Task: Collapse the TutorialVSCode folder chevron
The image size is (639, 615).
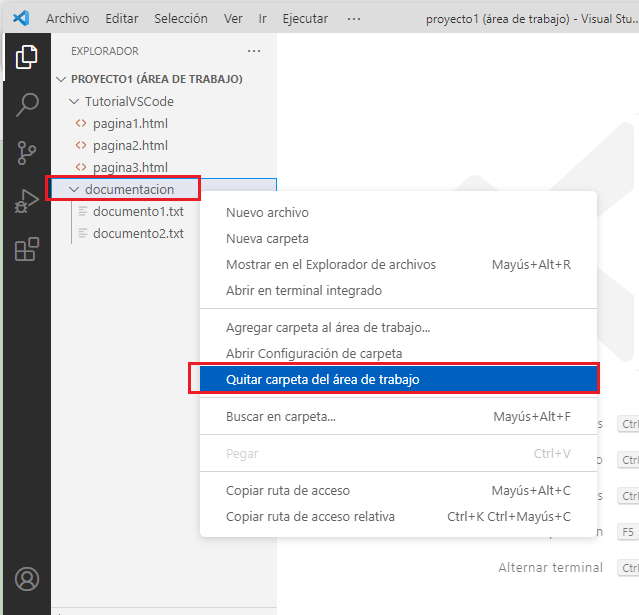Action: click(74, 101)
